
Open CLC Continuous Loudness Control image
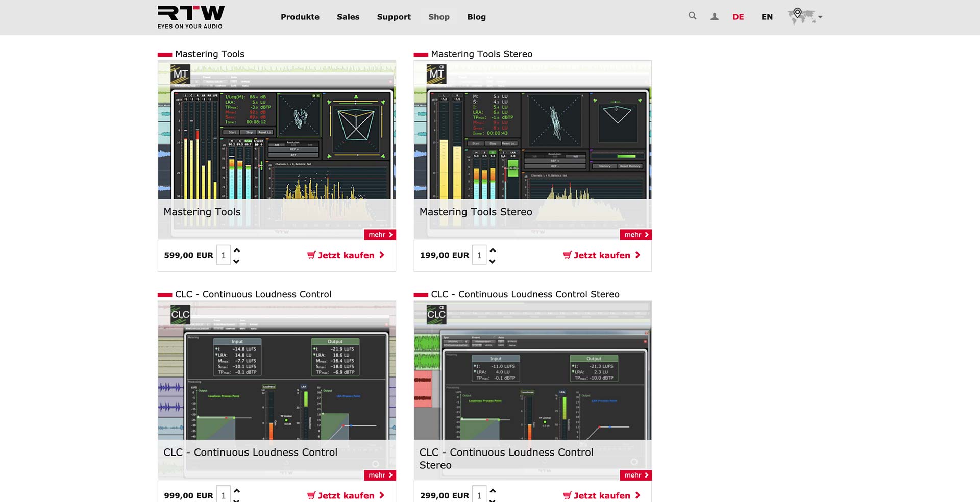coord(277,390)
